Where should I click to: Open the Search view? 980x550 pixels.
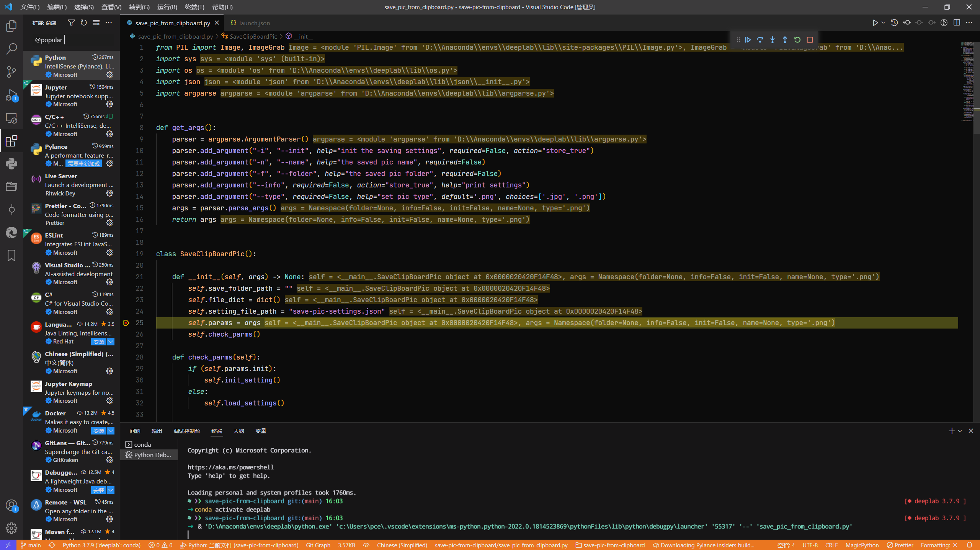[x=11, y=49]
